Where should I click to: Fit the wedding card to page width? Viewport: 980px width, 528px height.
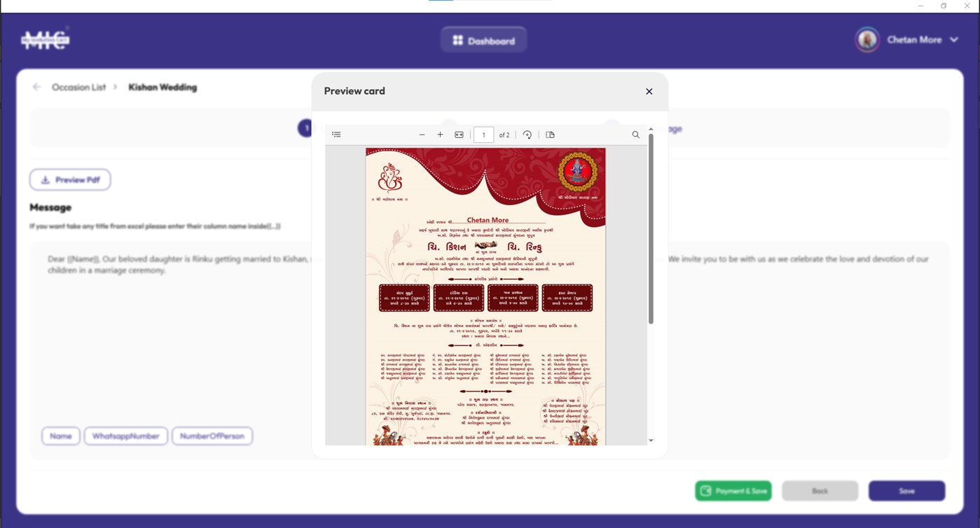459,134
